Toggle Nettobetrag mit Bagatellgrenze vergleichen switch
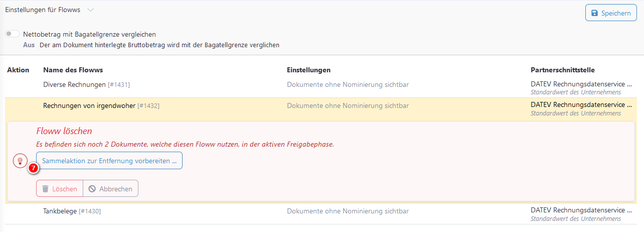This screenshot has height=232, width=644. pos(13,34)
